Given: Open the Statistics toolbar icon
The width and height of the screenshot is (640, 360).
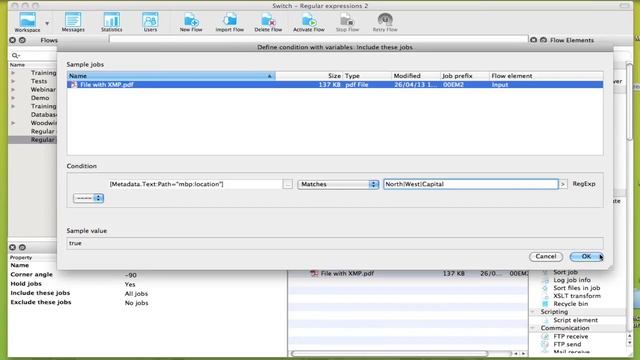Looking at the screenshot, I should [x=111, y=22].
